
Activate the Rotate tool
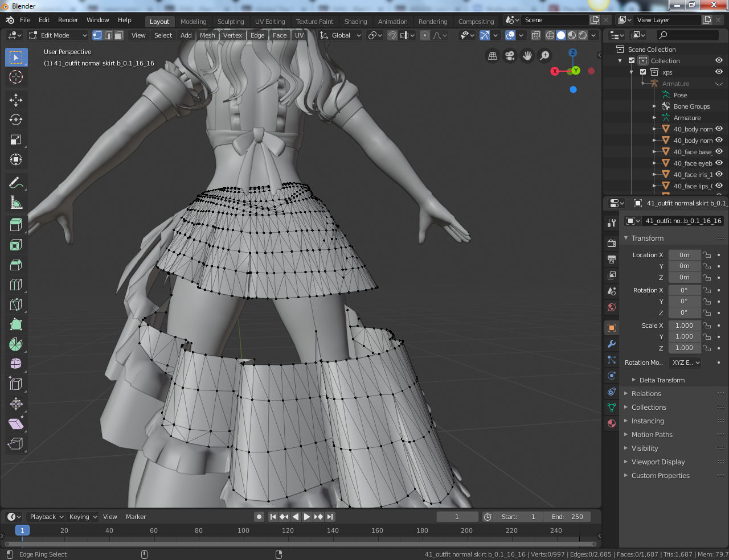16,120
